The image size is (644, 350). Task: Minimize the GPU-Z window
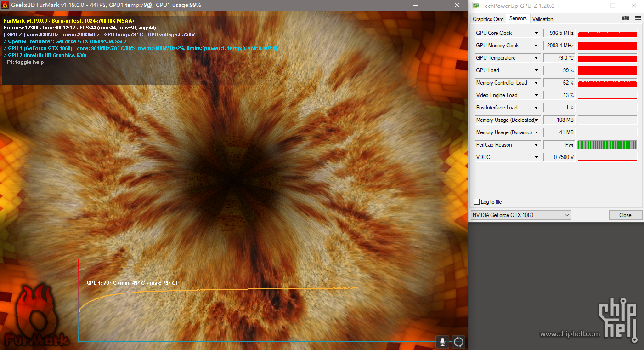(591, 6)
